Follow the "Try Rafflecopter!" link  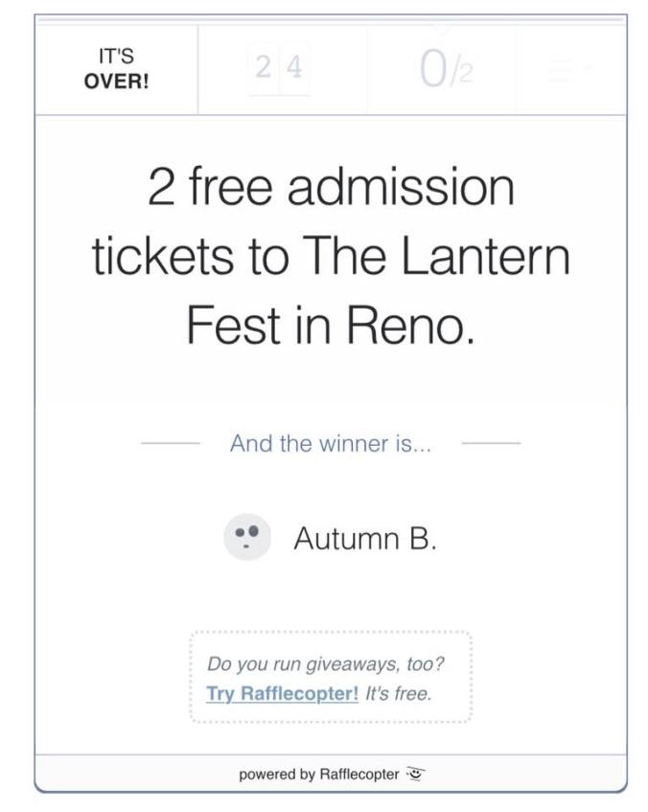[x=283, y=693]
